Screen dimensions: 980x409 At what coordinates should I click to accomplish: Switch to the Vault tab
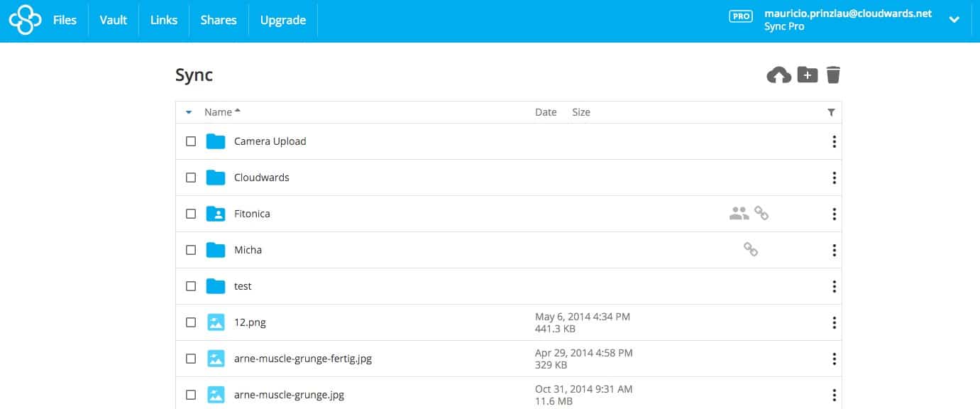pyautogui.click(x=114, y=20)
